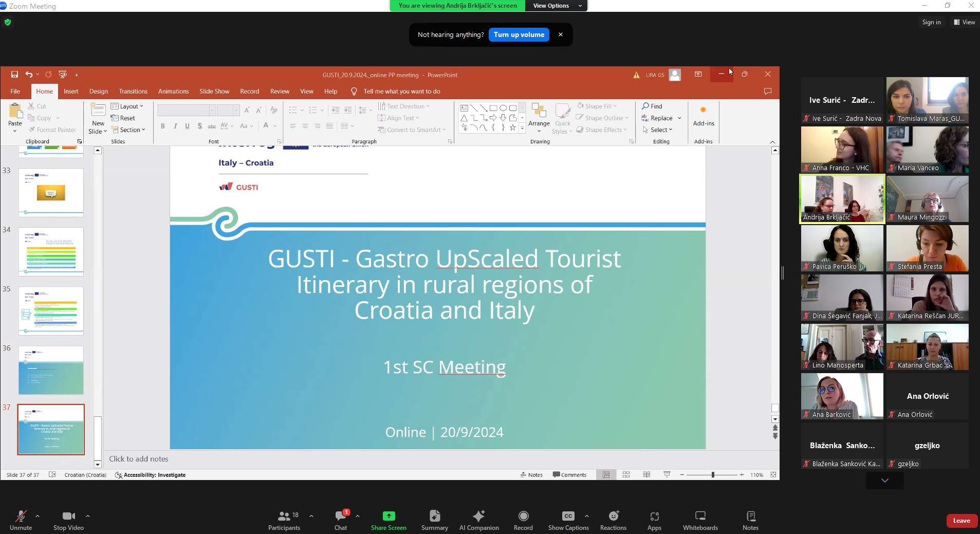The height and width of the screenshot is (534, 980).
Task: Click zoom out minus on slider
Action: [682, 475]
